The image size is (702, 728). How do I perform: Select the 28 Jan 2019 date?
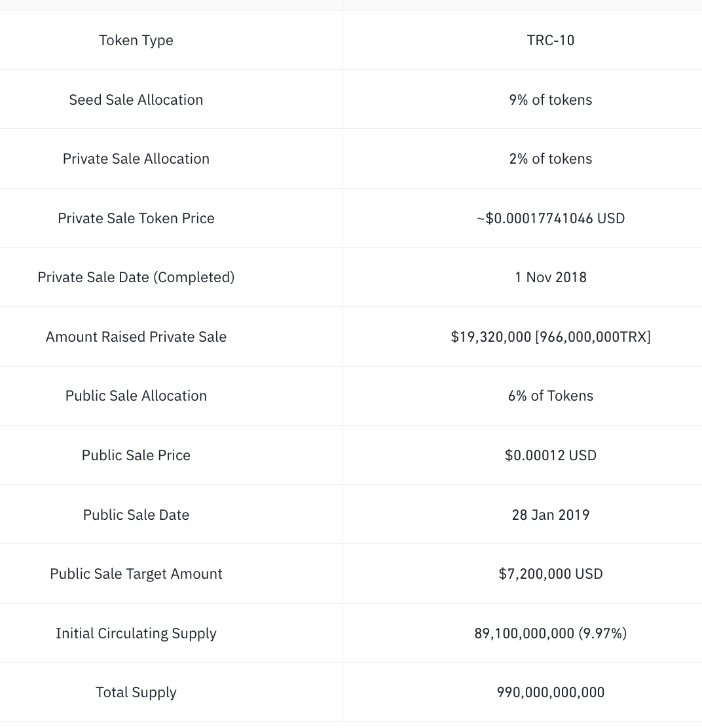[x=550, y=515]
